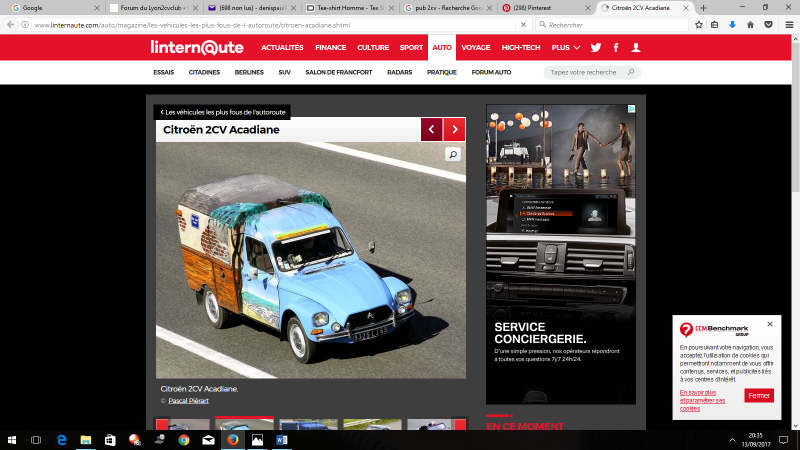Click the BMW Service Conciergerie advertisement
800x450 pixels.
coord(561,254)
